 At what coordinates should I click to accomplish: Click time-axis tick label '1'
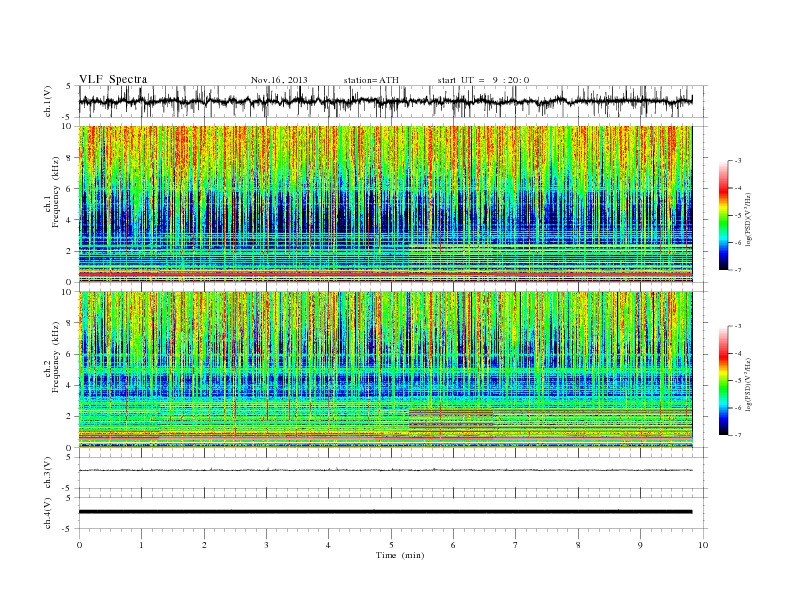pos(142,545)
